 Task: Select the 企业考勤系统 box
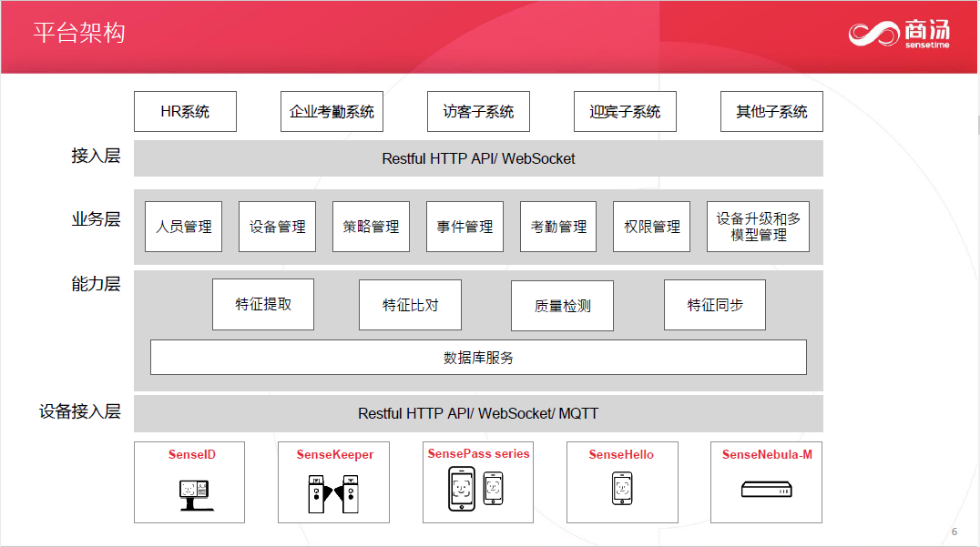pyautogui.click(x=332, y=111)
